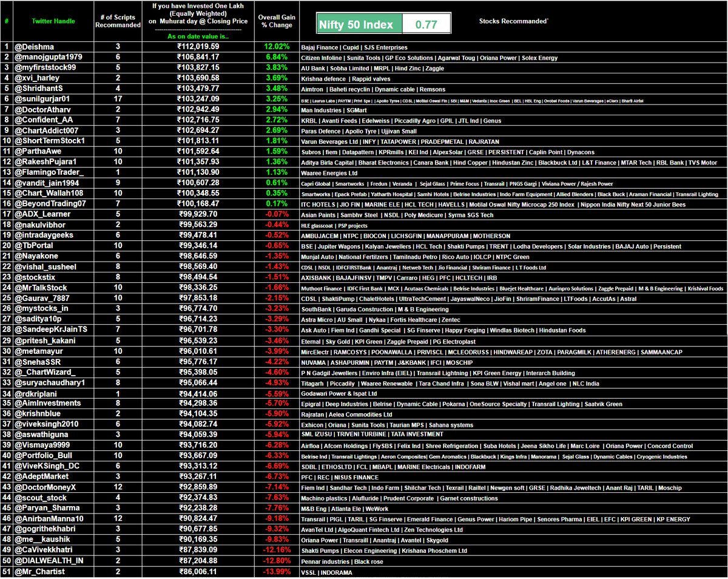Select the @Chart_Wallah108 handle cell
Viewport: 728px width, 579px height.
(53, 193)
